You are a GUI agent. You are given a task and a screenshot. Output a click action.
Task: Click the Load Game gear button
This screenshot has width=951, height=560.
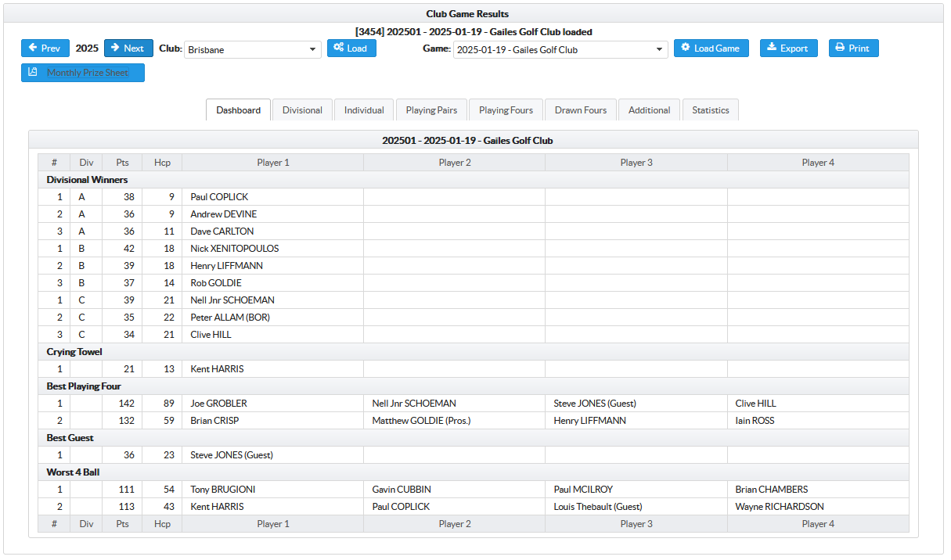tap(711, 48)
